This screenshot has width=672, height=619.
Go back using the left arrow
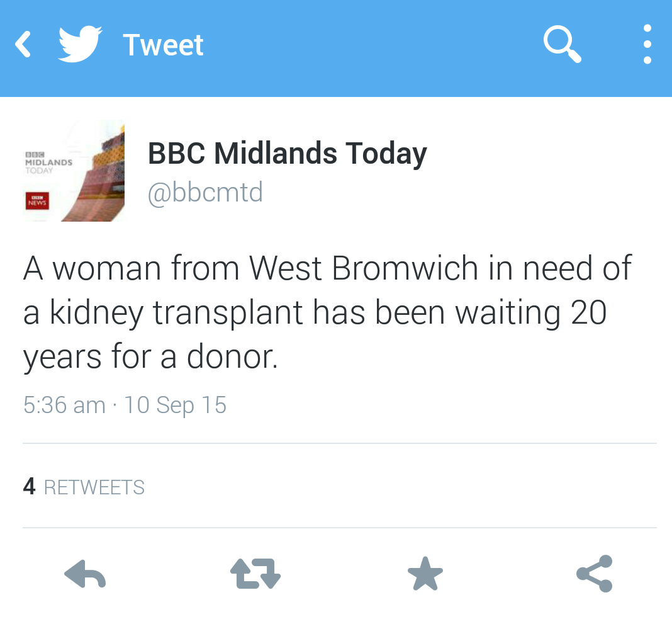[x=23, y=45]
